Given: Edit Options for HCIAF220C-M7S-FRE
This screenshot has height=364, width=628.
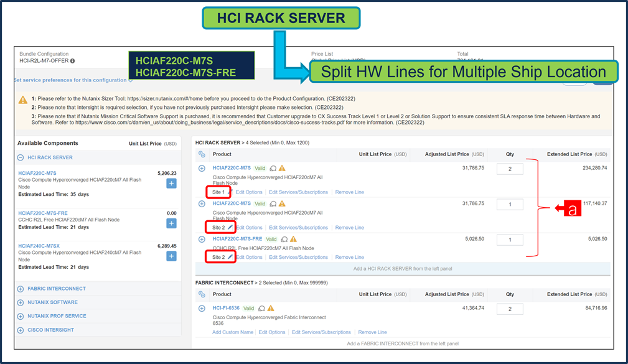Looking at the screenshot, I should [249, 257].
